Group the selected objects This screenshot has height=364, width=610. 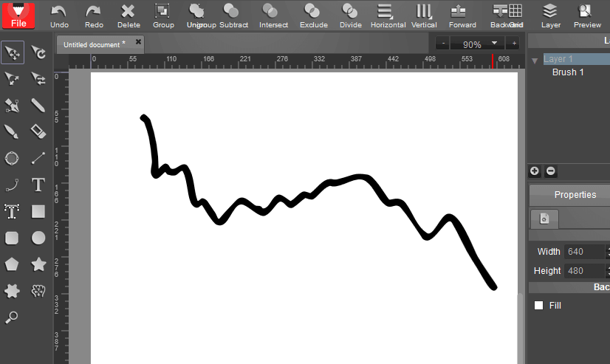(x=163, y=16)
